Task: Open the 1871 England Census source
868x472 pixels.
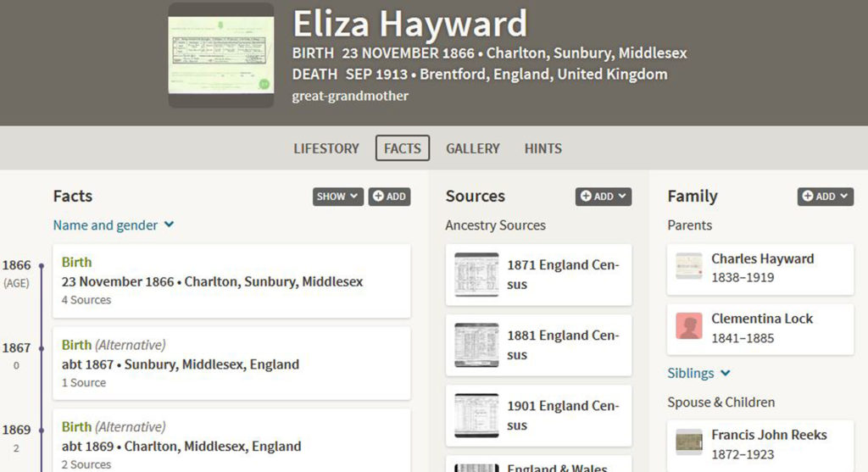Action: (538, 275)
